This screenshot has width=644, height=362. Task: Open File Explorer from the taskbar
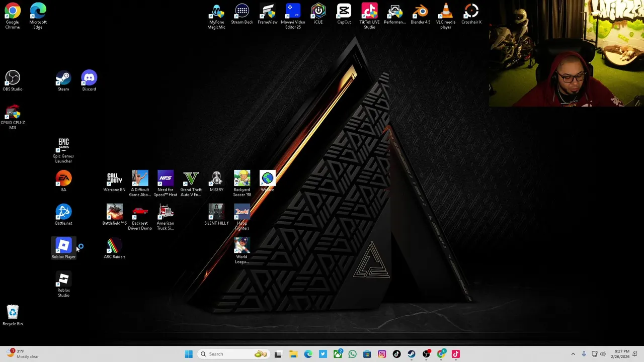(293, 354)
